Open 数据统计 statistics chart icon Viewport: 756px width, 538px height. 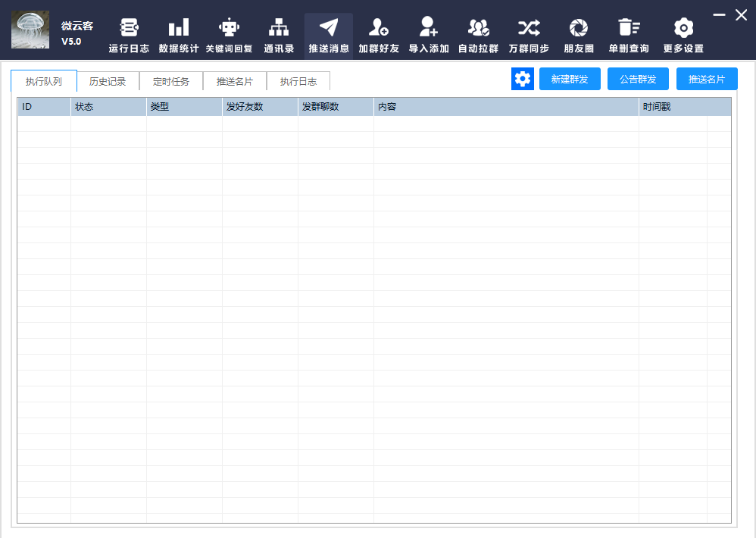(x=179, y=28)
